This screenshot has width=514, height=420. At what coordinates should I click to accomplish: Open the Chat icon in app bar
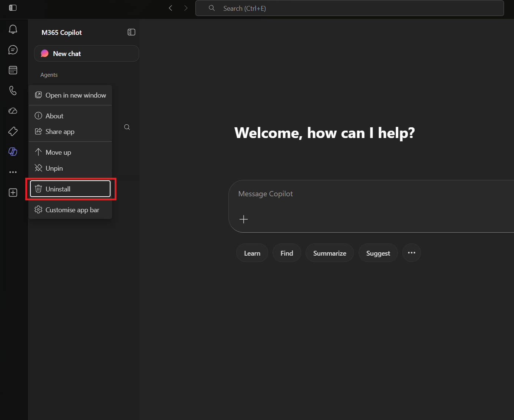pyautogui.click(x=13, y=50)
